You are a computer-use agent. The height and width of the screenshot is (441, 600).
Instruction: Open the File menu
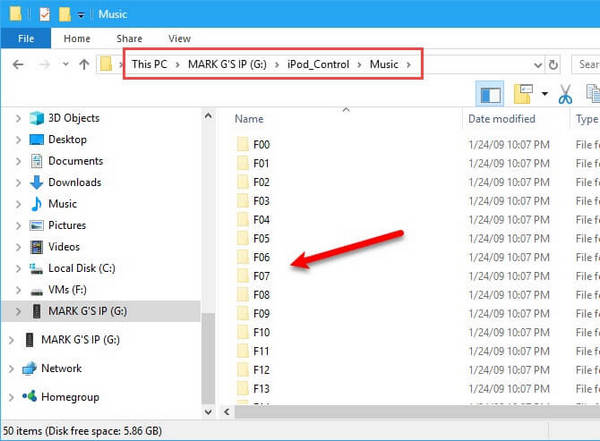[26, 39]
